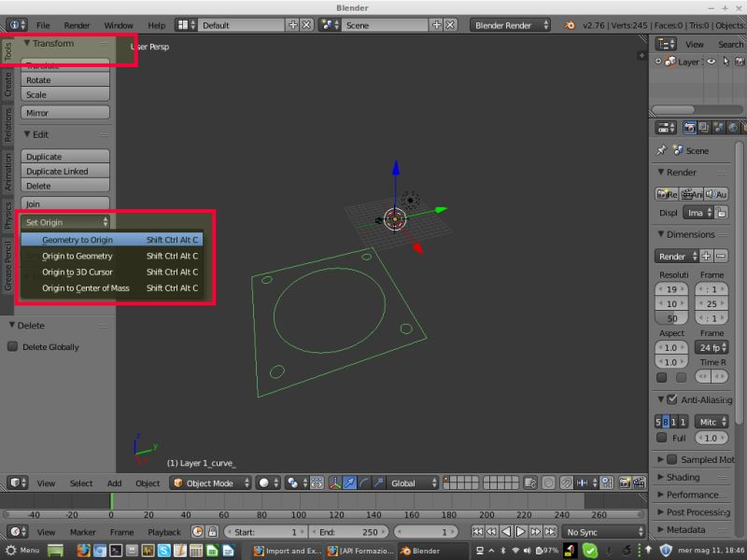This screenshot has width=747, height=560.
Task: Open the Blender Render engine dropdown
Action: 504,25
